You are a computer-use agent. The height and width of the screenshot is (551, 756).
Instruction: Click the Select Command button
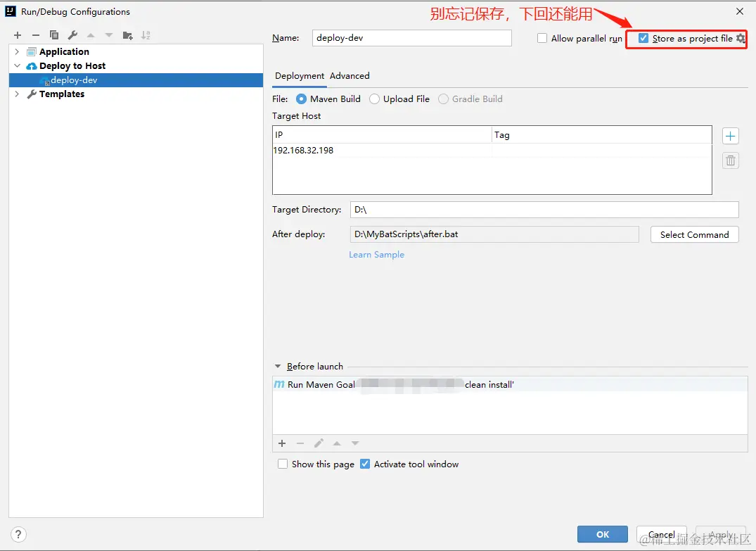tap(694, 234)
